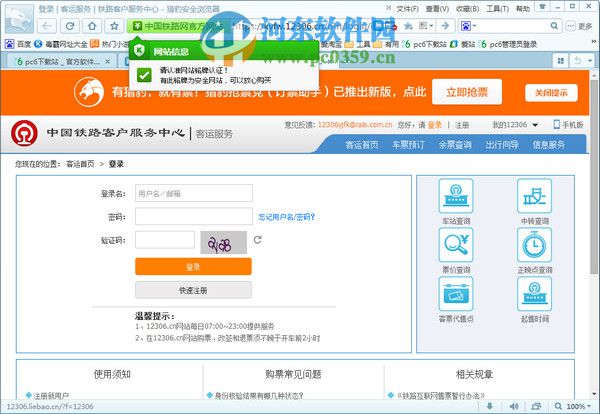
Task: Open the 有用 bookmark folder
Action: [386, 44]
